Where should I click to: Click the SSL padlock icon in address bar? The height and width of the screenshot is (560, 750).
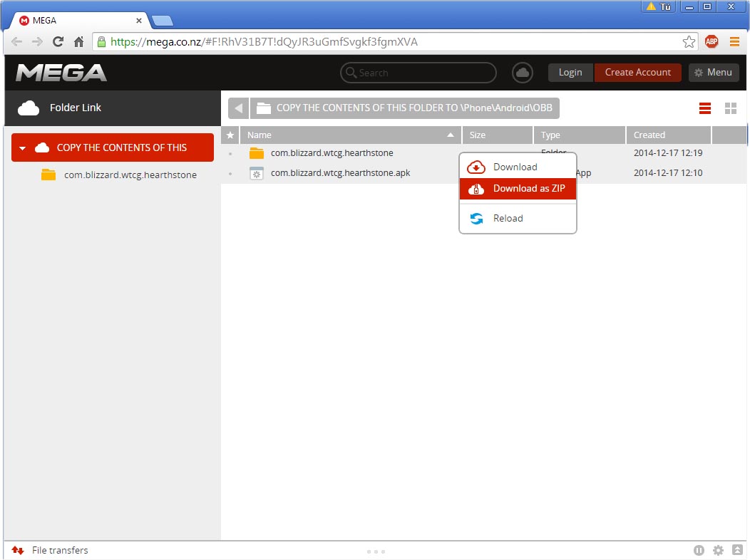[101, 42]
